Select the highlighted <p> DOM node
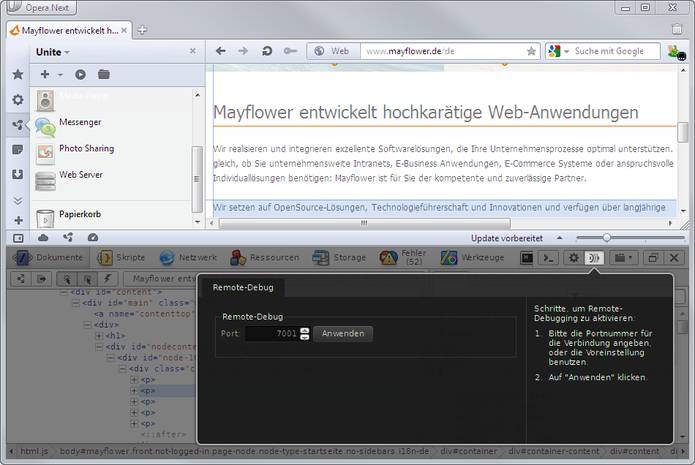The image size is (695, 465). [148, 391]
